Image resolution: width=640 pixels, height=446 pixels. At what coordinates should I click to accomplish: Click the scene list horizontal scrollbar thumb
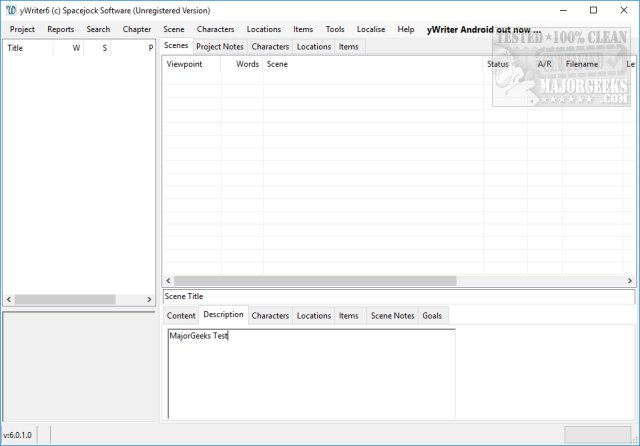315,281
